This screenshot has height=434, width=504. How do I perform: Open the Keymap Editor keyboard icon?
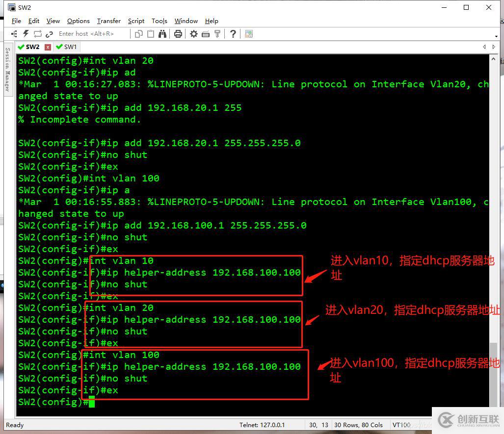pos(206,34)
